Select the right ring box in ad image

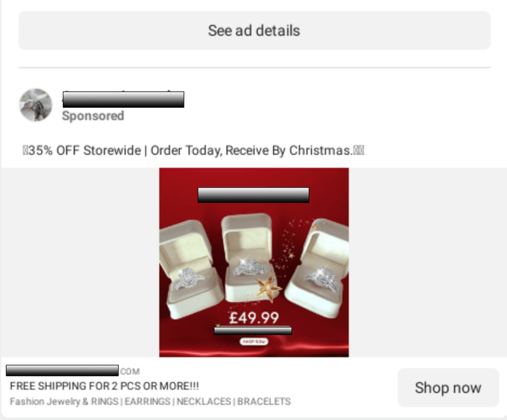[x=319, y=268]
